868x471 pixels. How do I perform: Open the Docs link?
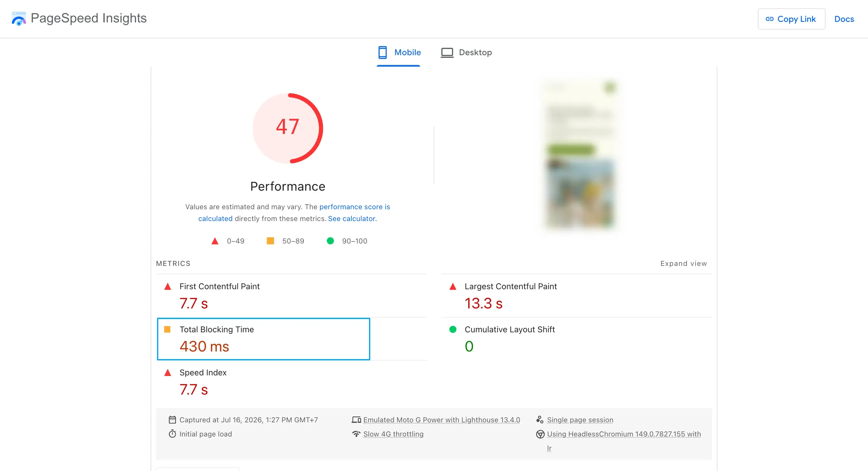point(844,19)
